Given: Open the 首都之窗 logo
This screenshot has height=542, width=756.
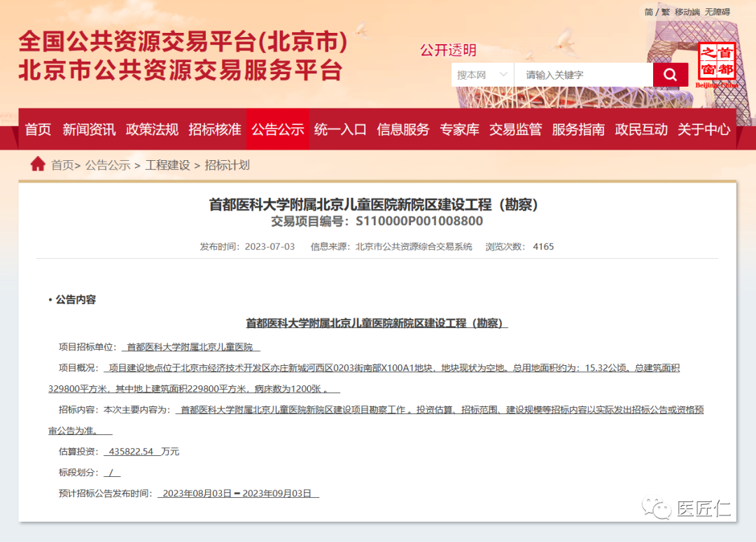Looking at the screenshot, I should (x=717, y=64).
